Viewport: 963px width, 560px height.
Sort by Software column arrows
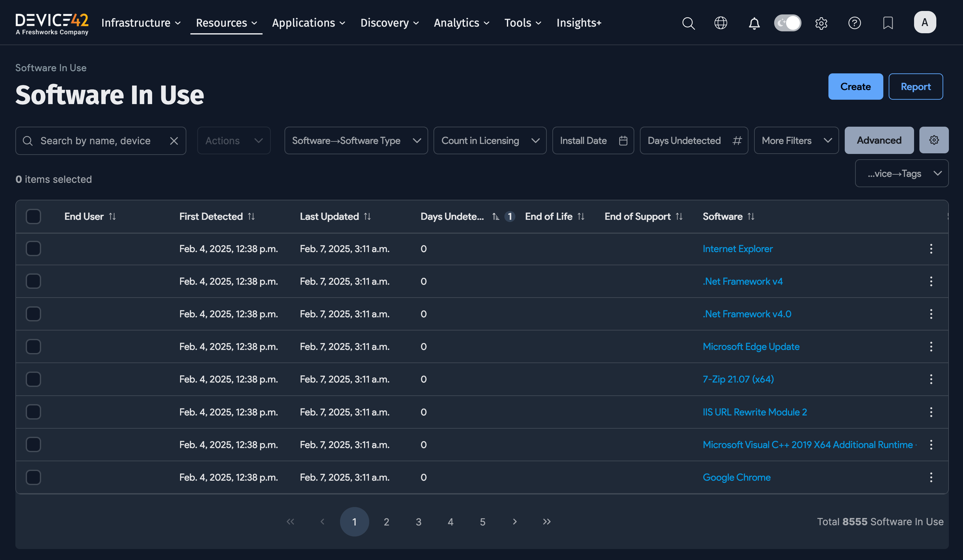pos(751,217)
